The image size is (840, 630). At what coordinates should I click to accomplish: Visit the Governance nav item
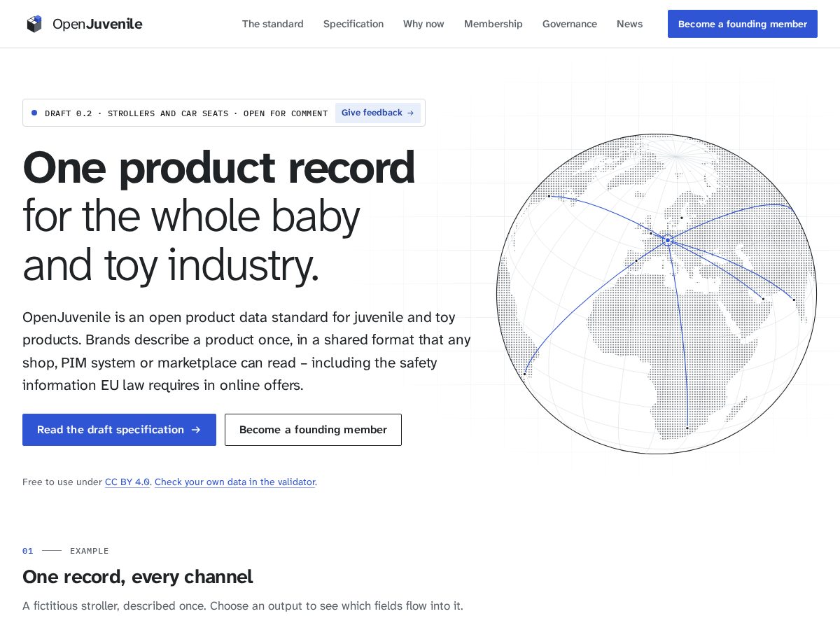pyautogui.click(x=570, y=24)
